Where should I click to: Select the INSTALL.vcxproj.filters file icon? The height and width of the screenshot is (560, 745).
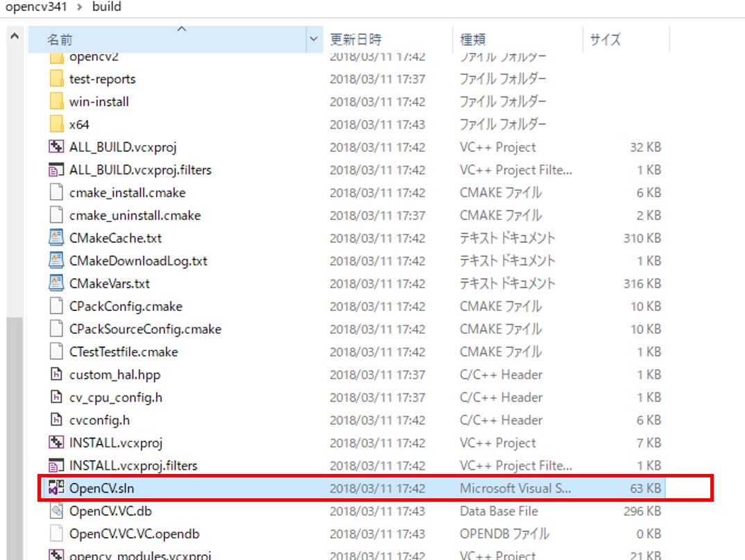pos(57,466)
